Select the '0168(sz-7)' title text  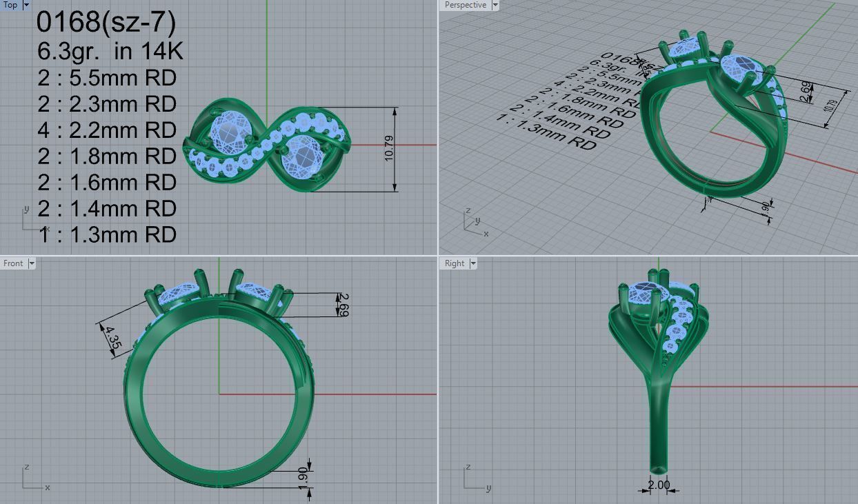pos(106,22)
